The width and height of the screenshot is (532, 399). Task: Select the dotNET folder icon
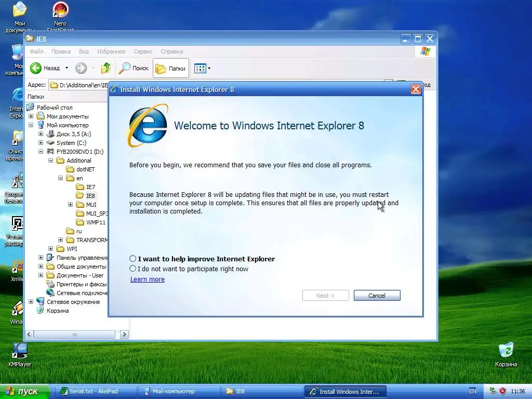click(x=70, y=169)
